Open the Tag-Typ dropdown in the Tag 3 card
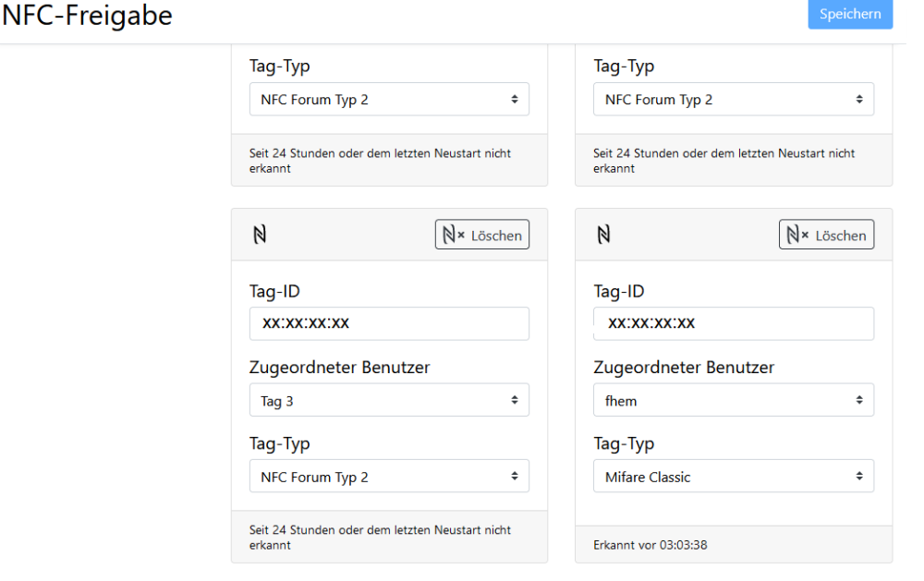The image size is (924, 581). click(x=389, y=477)
